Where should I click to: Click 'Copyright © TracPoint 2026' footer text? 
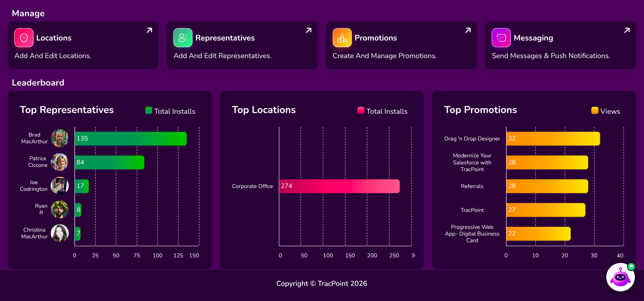(322, 283)
